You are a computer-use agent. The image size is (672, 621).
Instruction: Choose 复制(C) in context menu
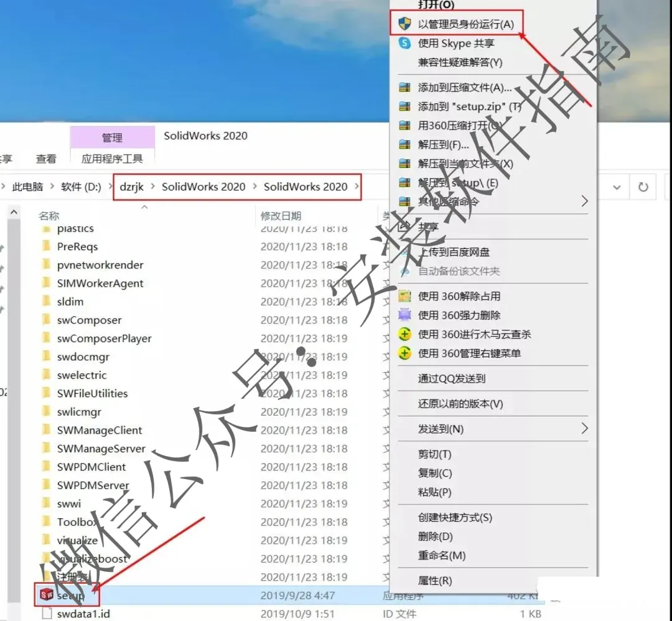[434, 473]
